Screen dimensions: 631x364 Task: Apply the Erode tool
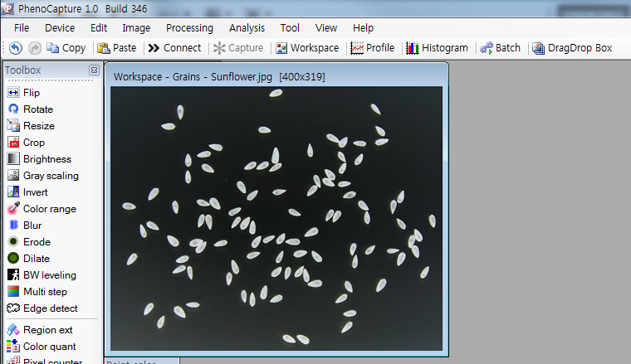pyautogui.click(x=36, y=242)
